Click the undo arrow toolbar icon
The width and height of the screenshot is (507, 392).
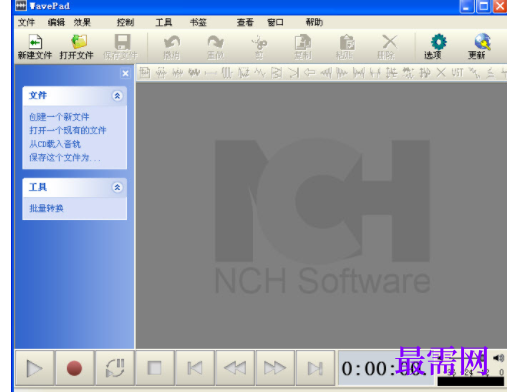click(x=172, y=47)
